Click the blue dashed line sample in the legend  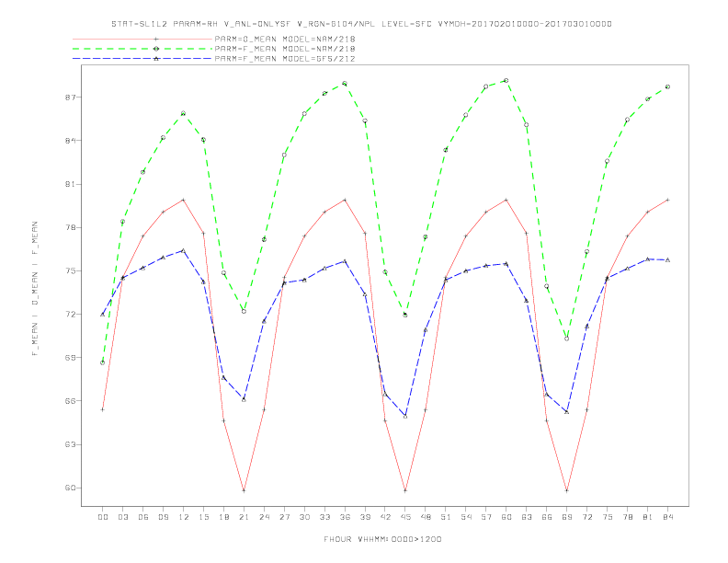(x=142, y=59)
